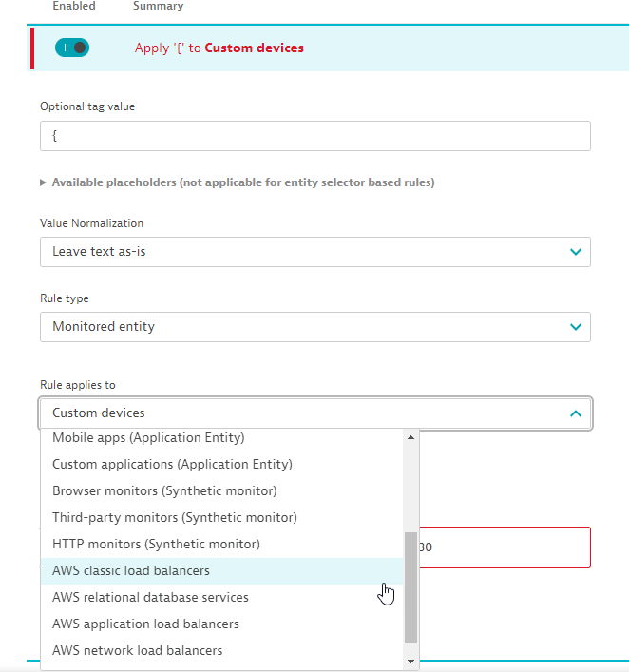
Task: Pick HTTP monitors (Synthetic monitor)
Action: pos(156,545)
